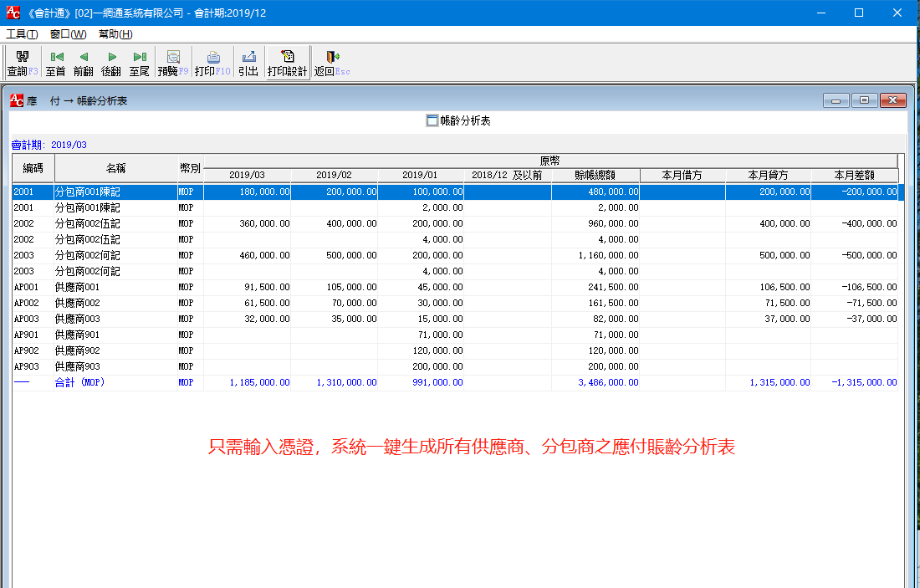The image size is (920, 588).
Task: Click the 後翻 next page icon
Action: click(x=112, y=61)
